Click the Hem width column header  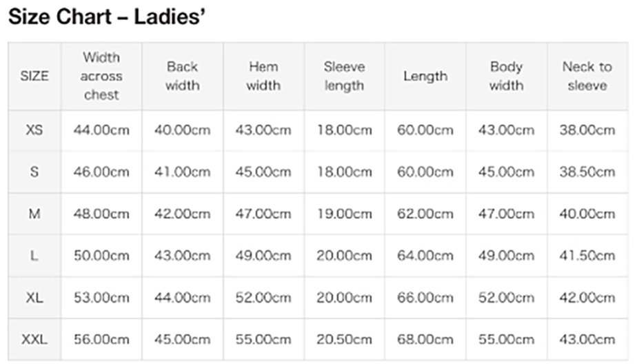point(263,76)
